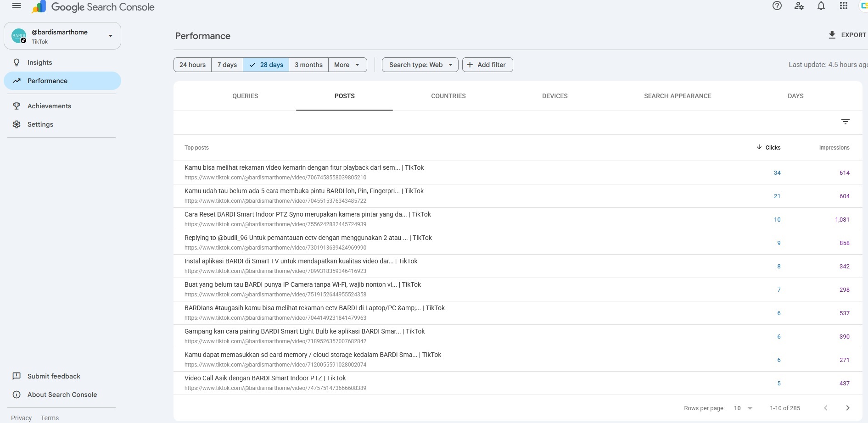Go to previous results page arrow
The height and width of the screenshot is (423, 868).
(x=825, y=408)
